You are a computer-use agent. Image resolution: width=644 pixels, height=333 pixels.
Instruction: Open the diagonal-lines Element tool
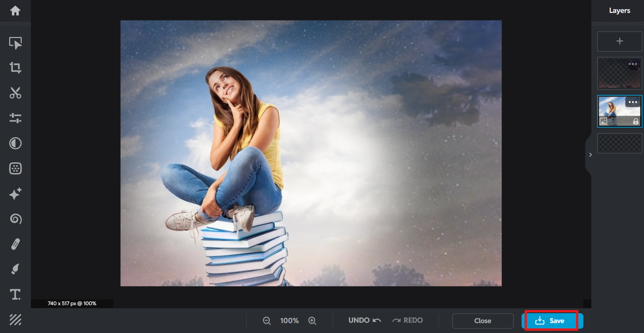15,320
